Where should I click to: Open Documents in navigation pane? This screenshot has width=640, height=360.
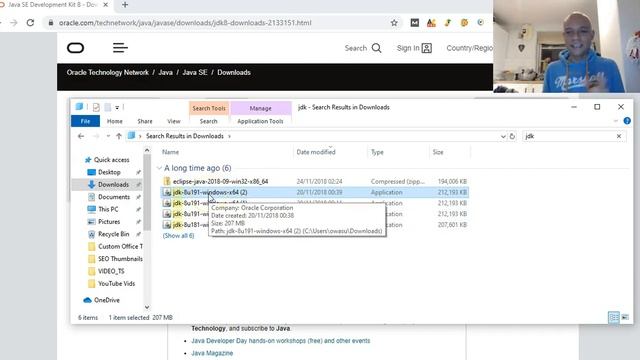point(114,197)
